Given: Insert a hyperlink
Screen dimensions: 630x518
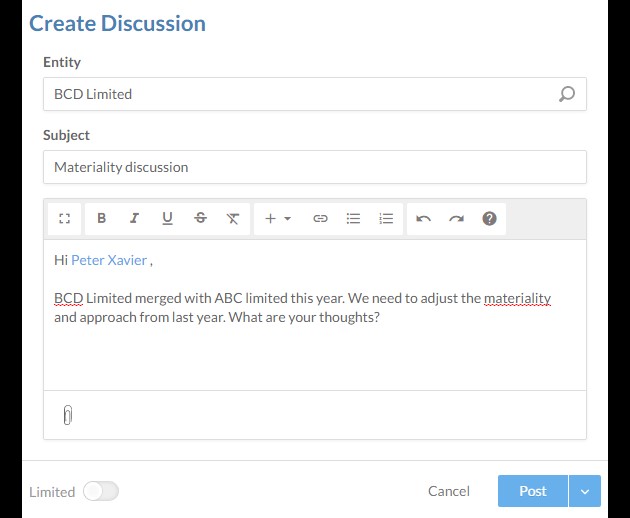Looking at the screenshot, I should click(320, 219).
